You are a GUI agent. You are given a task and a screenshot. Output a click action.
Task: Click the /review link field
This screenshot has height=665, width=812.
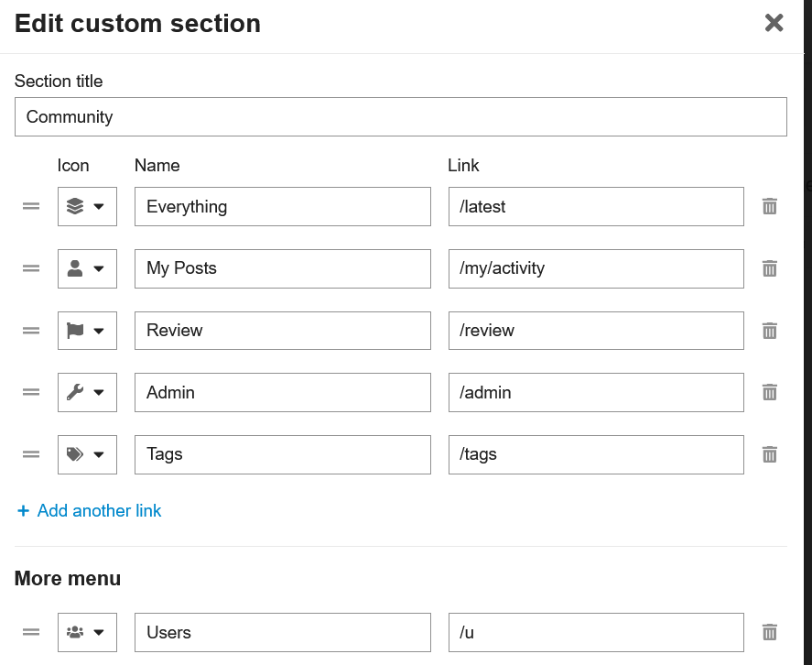tap(596, 330)
